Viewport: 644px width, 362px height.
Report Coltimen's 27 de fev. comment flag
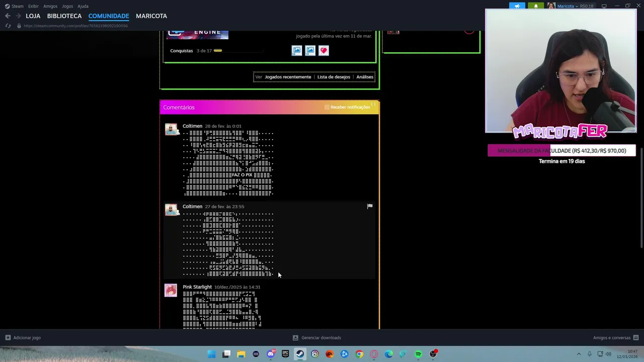point(370,206)
